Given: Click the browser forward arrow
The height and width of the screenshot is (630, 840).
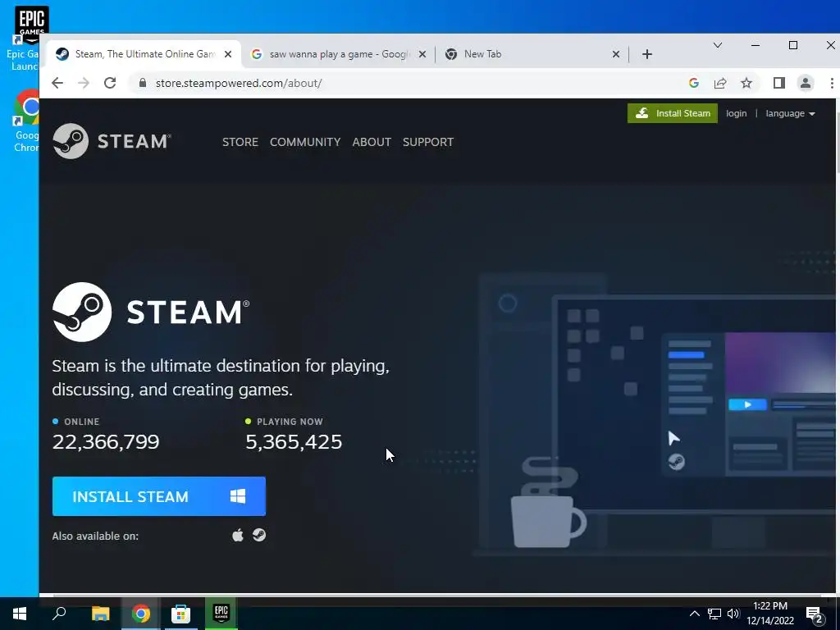Looking at the screenshot, I should pos(84,83).
